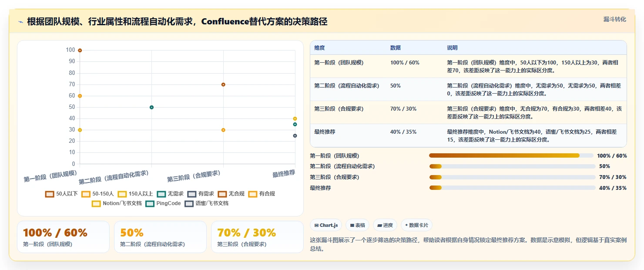Click the orange point at 60 in 第一阶段
644x270 pixels.
tap(80, 96)
